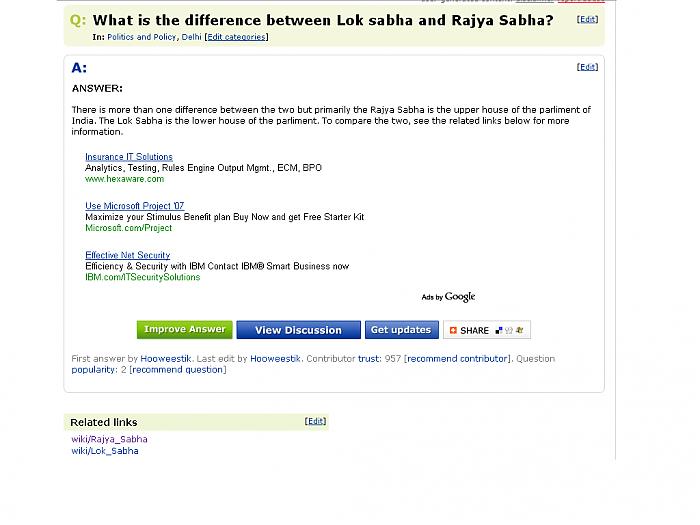Edit the question via top Edit link
Viewport: 700px width, 525px height.
(587, 19)
